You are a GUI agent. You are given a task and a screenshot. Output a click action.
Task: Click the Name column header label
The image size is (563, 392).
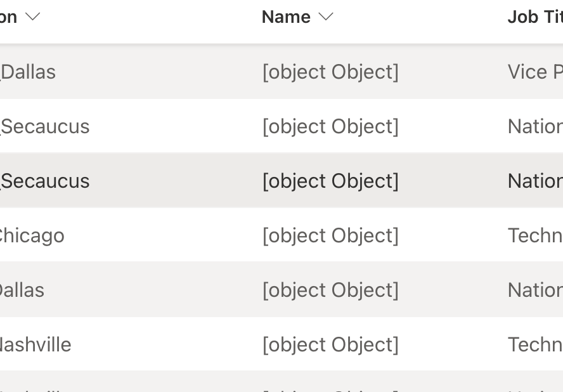coord(285,16)
